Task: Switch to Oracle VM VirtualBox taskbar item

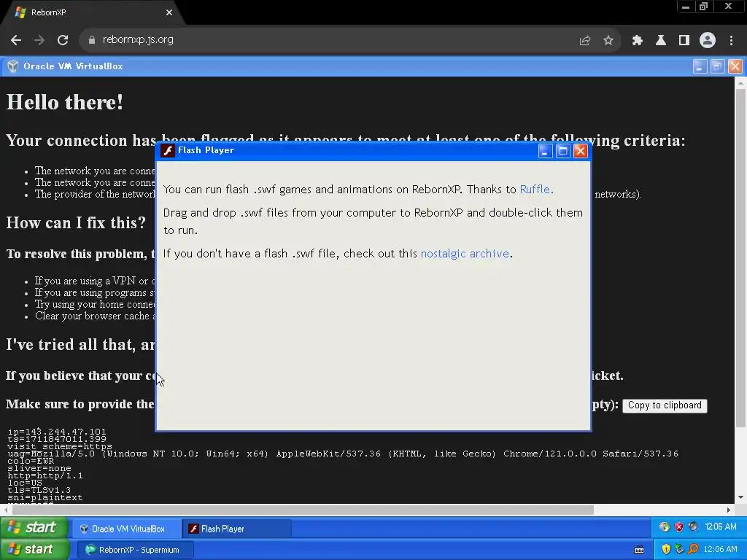Action: coord(125,529)
